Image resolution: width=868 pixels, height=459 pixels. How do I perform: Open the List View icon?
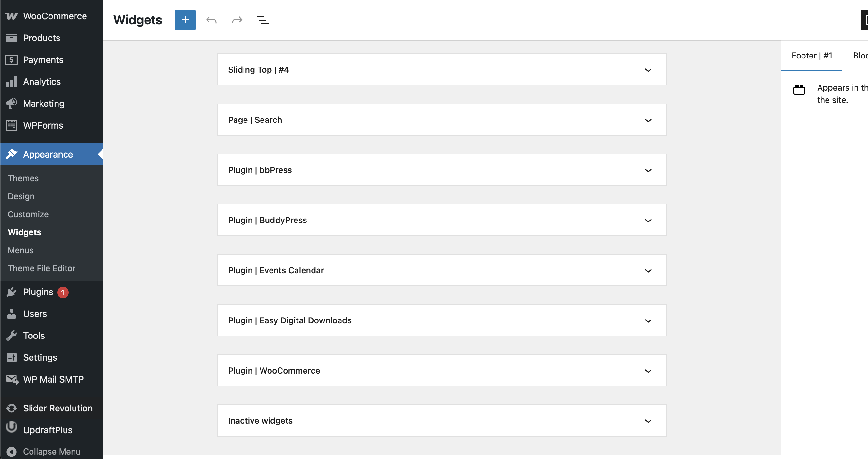[262, 20]
